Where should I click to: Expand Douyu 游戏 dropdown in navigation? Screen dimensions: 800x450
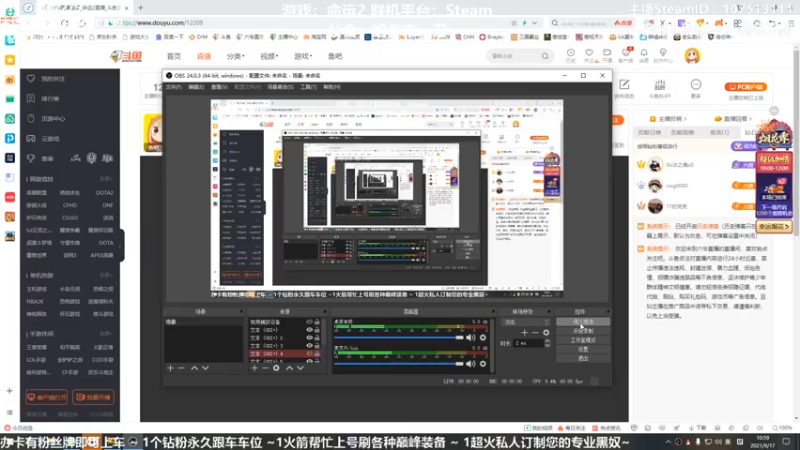pyautogui.click(x=303, y=56)
